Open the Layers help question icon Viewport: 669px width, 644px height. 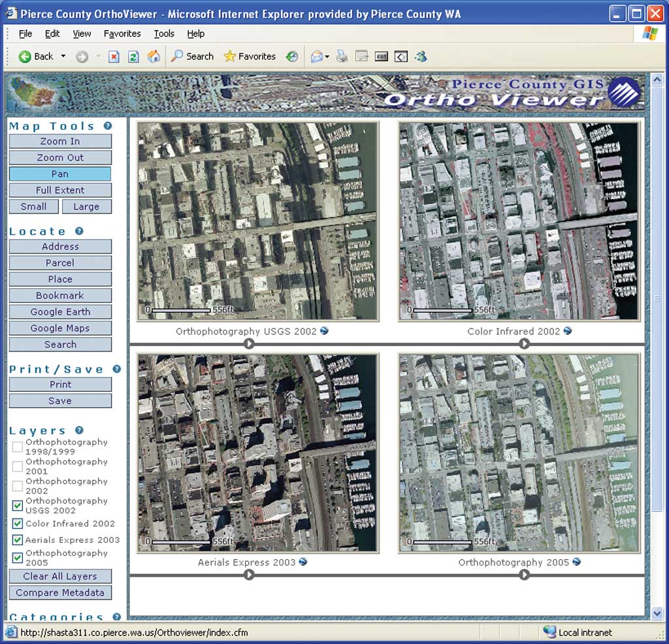[79, 430]
